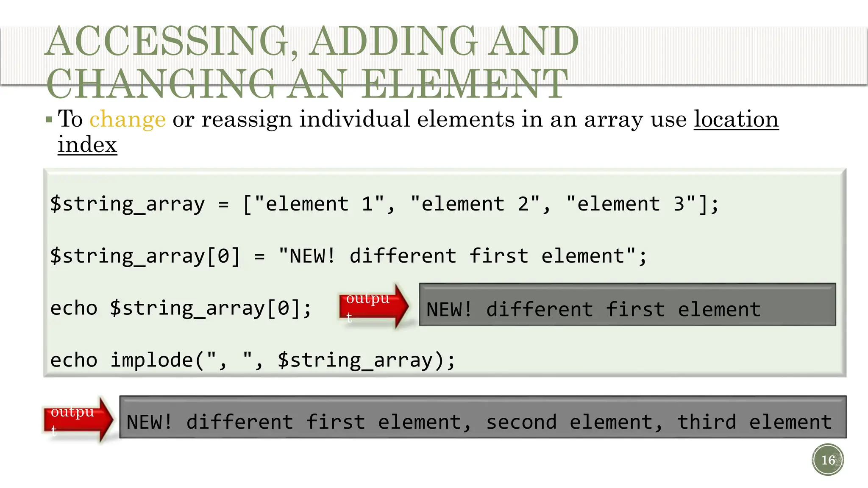Click the red output arrow at bottom left

click(x=78, y=419)
